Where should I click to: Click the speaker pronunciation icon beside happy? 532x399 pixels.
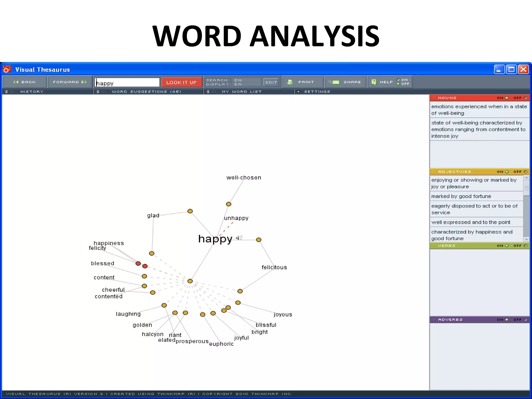(239, 238)
